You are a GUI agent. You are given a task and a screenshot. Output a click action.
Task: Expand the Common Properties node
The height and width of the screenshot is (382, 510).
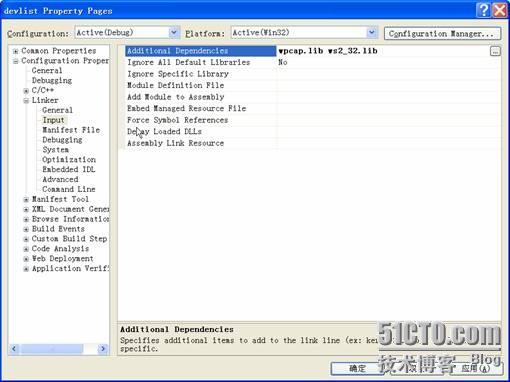(15, 51)
